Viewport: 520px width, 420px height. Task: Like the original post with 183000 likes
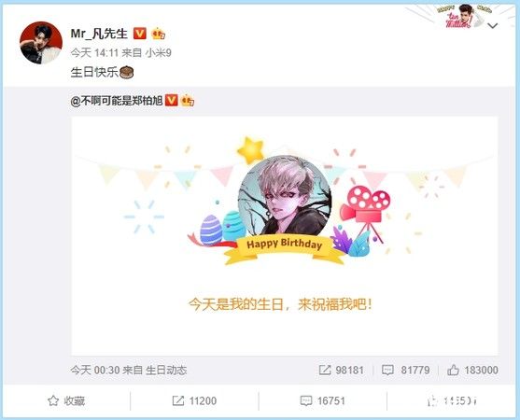[x=453, y=370]
